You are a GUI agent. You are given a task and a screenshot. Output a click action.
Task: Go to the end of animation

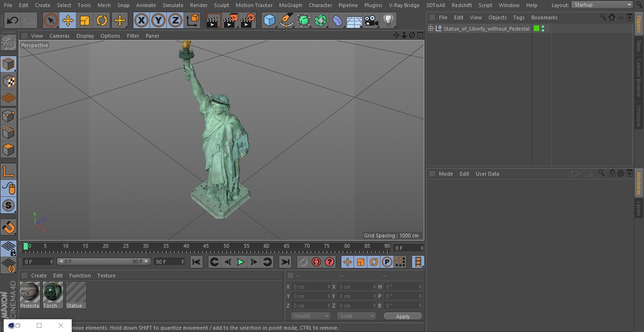(x=285, y=262)
